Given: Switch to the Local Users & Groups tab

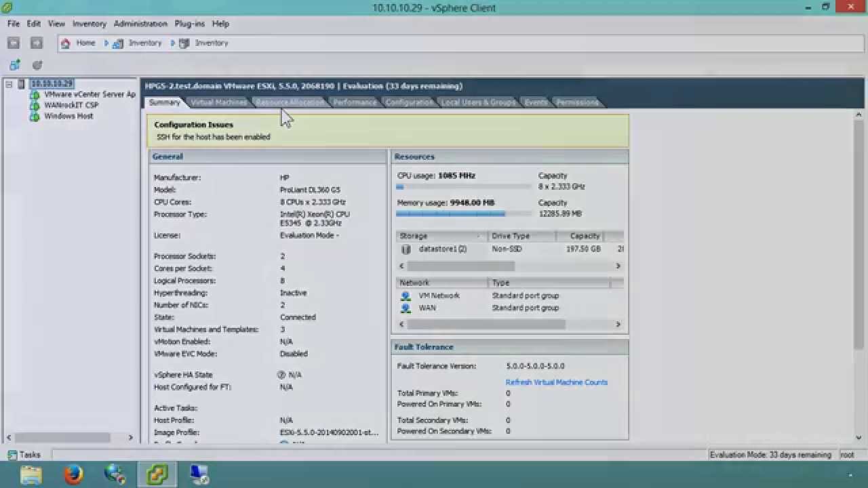Looking at the screenshot, I should (x=479, y=102).
